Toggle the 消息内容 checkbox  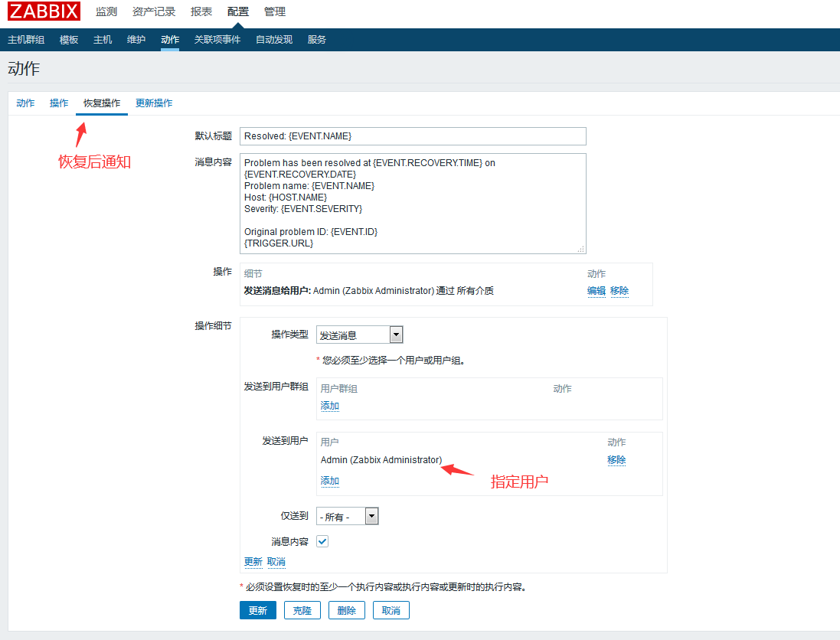[x=322, y=541]
